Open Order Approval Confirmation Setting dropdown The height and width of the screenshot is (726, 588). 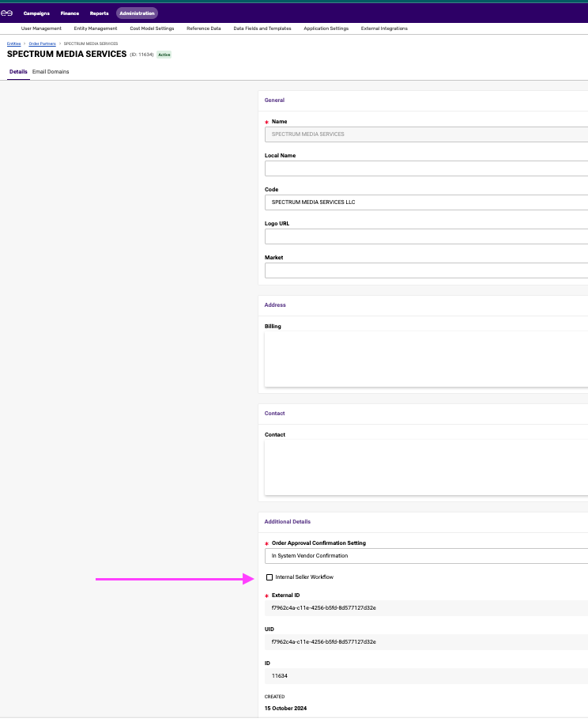point(426,556)
